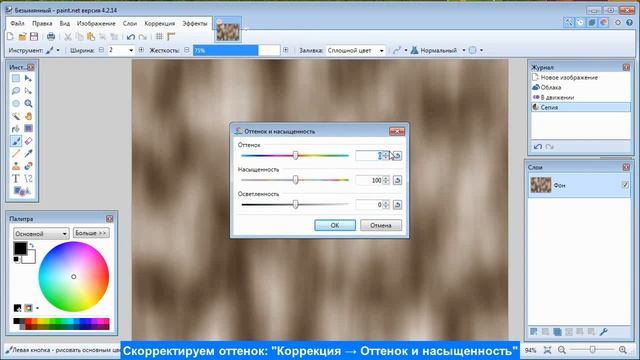This screenshot has height=360, width=640.
Task: Open the Основной color selector dropdown
Action: [x=41, y=233]
